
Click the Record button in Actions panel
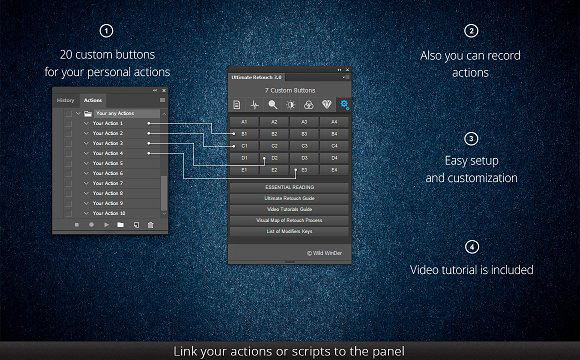point(91,225)
